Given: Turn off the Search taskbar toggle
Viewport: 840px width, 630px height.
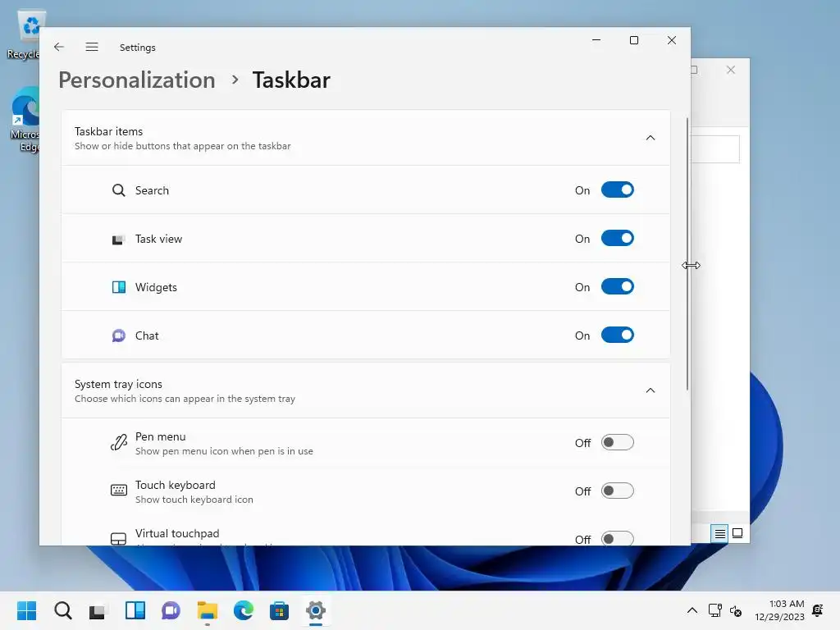Looking at the screenshot, I should [617, 189].
